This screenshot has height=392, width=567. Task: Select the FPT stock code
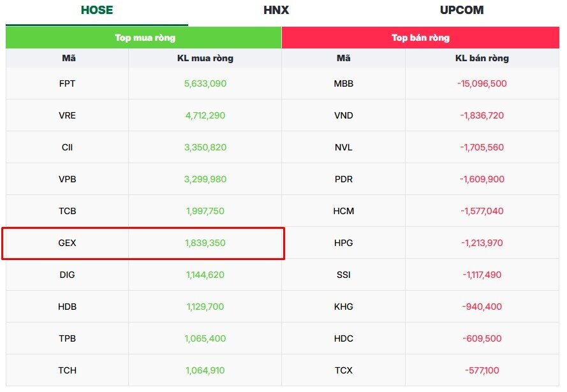pyautogui.click(x=67, y=83)
